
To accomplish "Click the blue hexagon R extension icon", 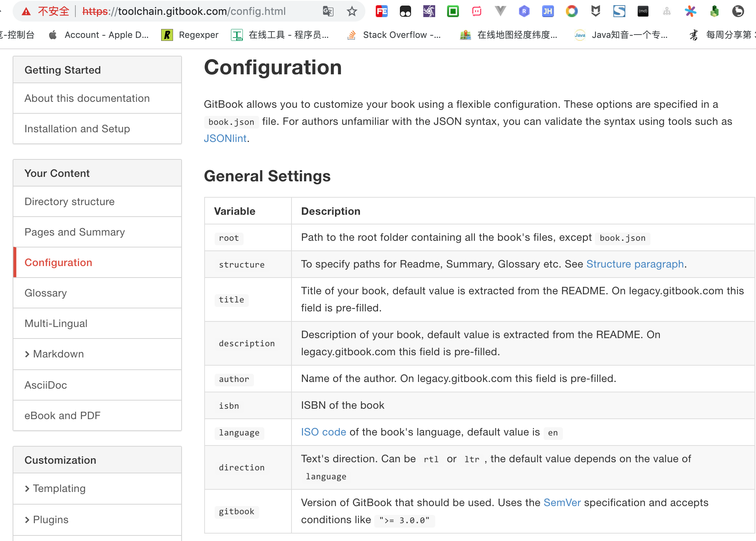I will [524, 12].
